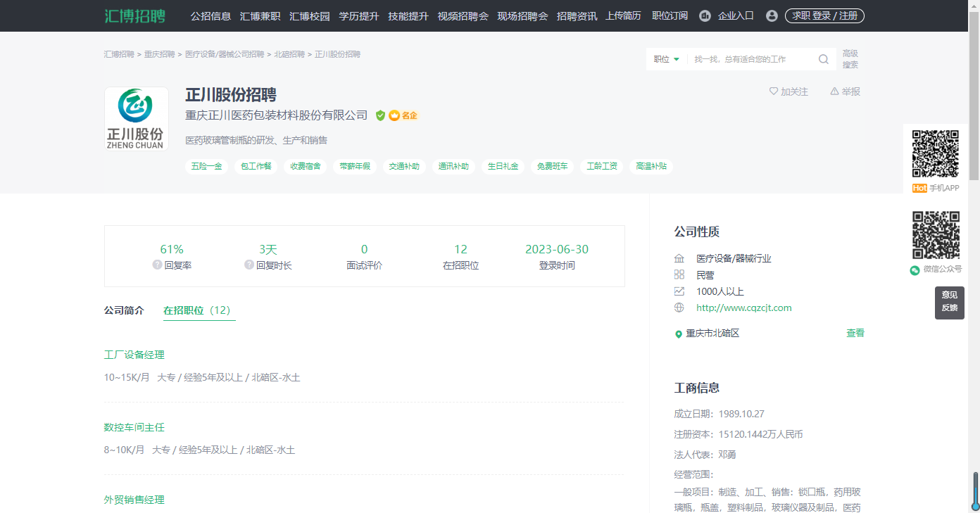Click the 微信公众号 QR code
Image resolution: width=980 pixels, height=513 pixels.
(x=936, y=235)
